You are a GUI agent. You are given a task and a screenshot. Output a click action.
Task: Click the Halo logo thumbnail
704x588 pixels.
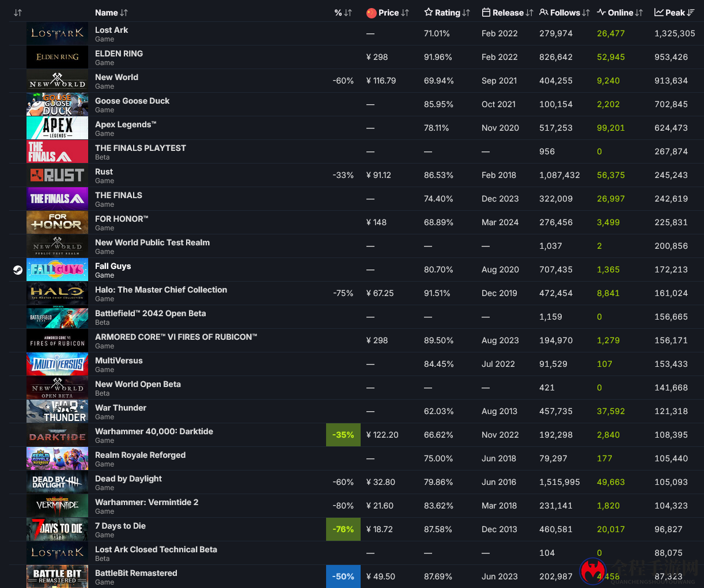pyautogui.click(x=57, y=293)
